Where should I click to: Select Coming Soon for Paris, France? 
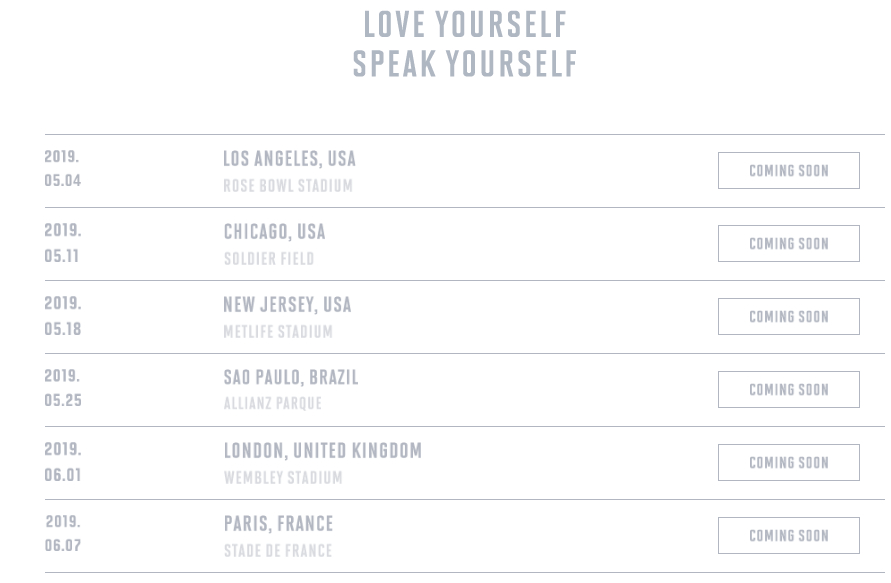tap(789, 535)
